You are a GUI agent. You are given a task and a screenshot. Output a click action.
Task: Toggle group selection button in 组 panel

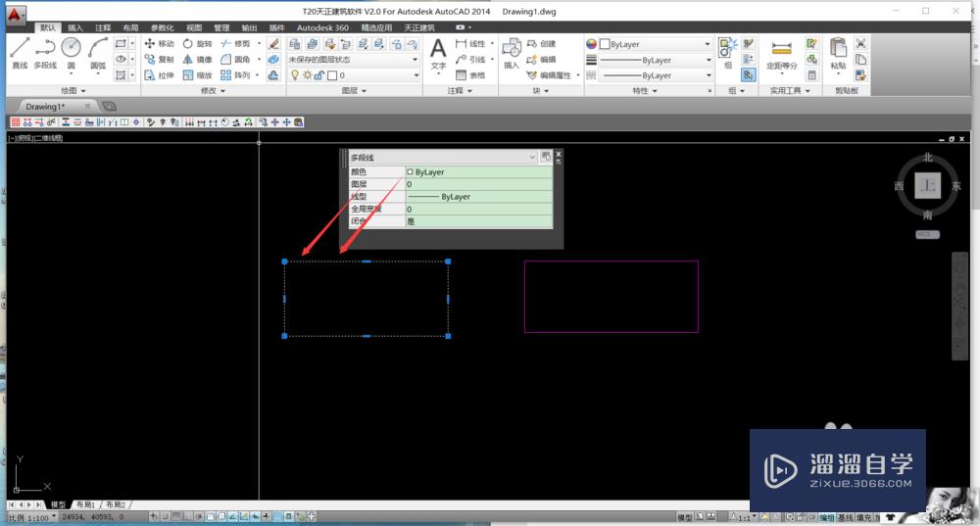click(748, 75)
